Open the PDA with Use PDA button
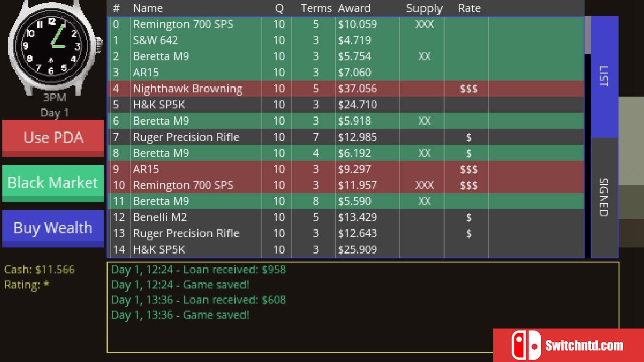 tap(53, 138)
